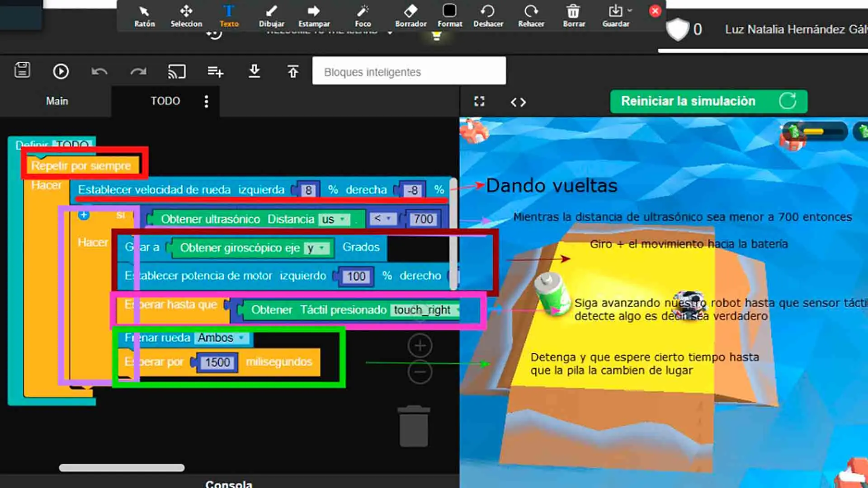Edit the distance threshold value 700
Image resolution: width=868 pixels, height=488 pixels.
424,219
